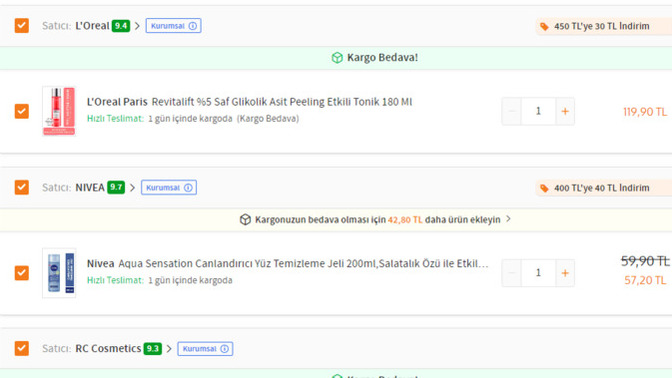
Task: Click the crossed-out 59,90 TL price
Action: click(645, 261)
